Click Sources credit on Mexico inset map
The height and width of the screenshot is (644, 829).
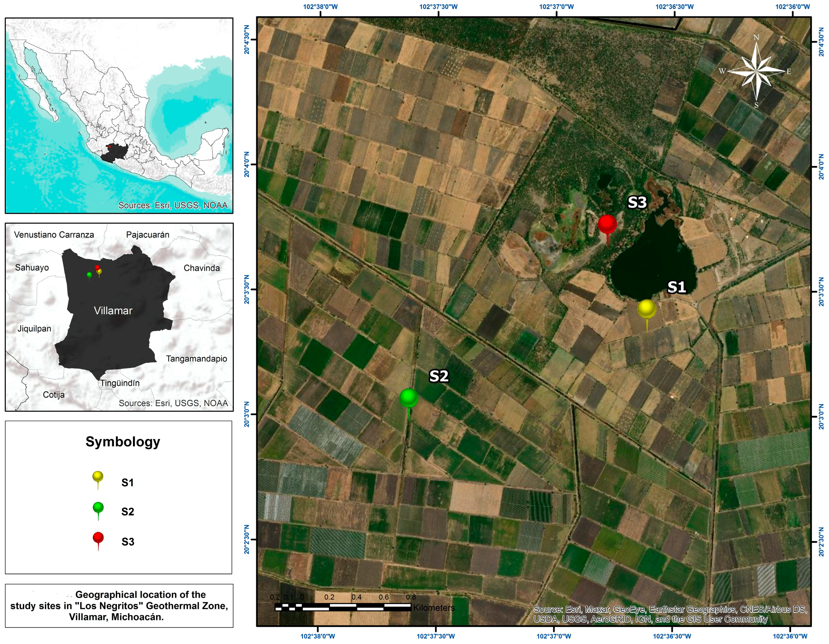173,205
